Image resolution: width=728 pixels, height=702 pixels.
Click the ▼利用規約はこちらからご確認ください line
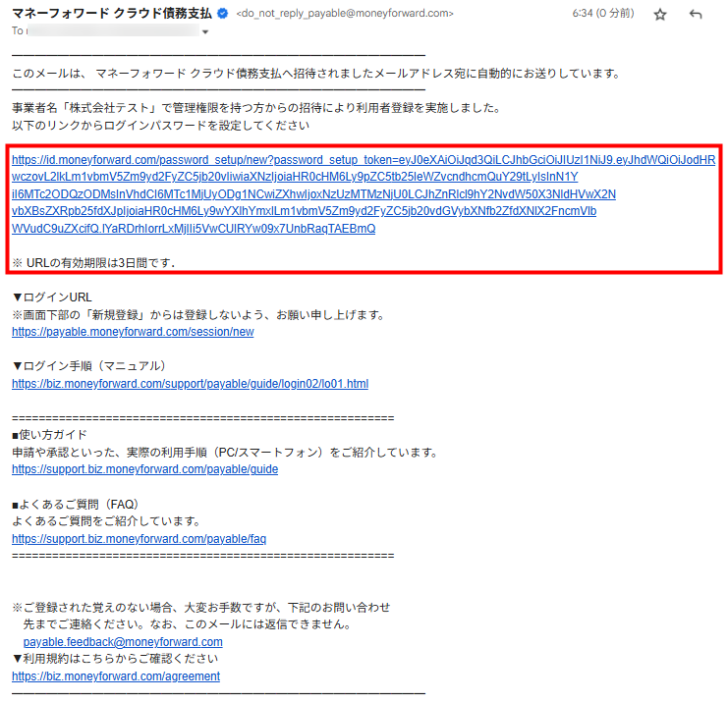click(x=115, y=659)
